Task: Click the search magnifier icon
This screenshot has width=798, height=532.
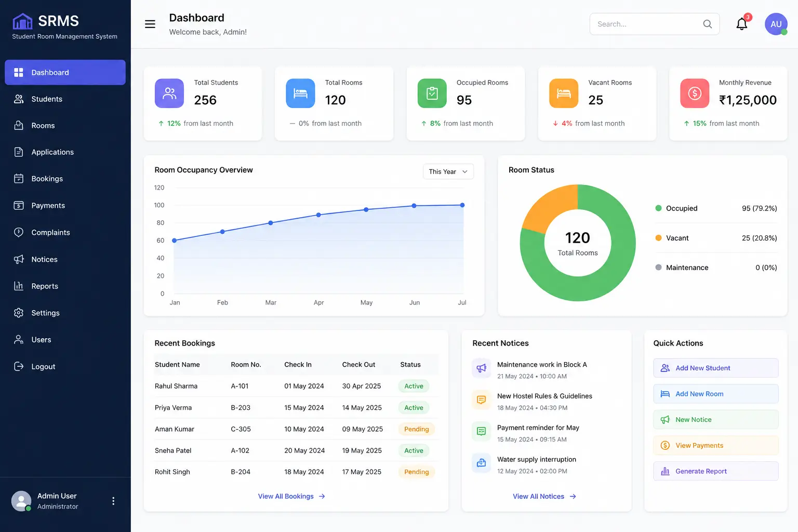Action: tap(707, 24)
